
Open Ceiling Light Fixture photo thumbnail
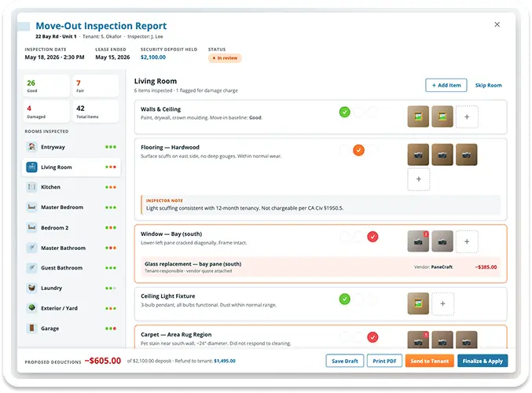click(418, 303)
